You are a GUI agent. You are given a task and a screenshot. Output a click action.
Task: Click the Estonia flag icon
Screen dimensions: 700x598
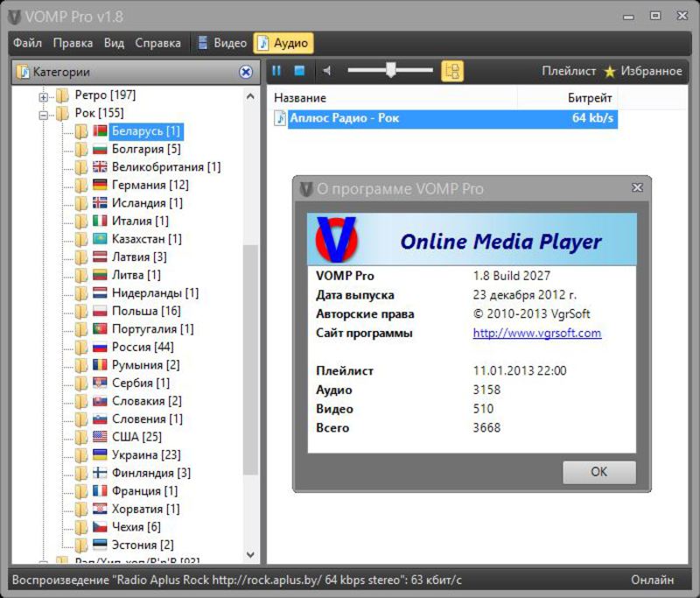pyautogui.click(x=100, y=545)
